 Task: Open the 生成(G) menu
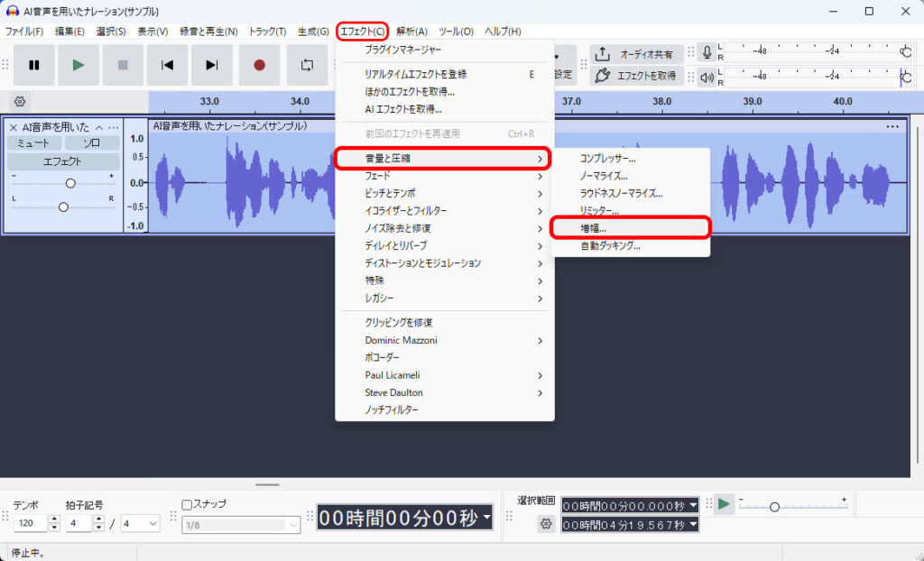pos(313,32)
